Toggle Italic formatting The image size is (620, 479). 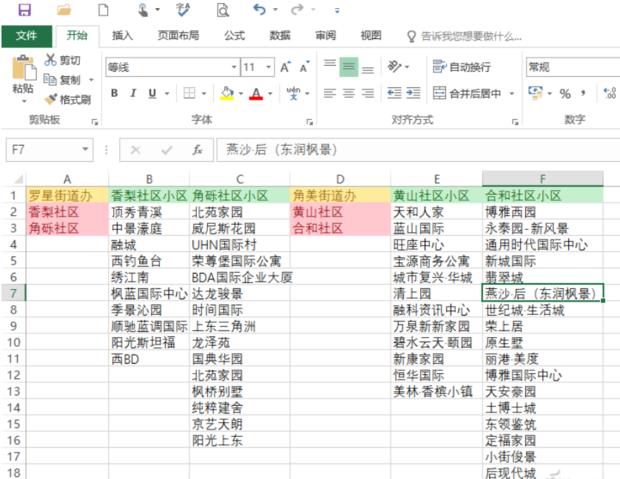click(136, 93)
